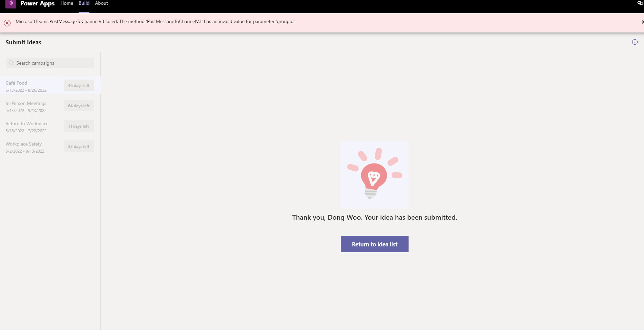
Task: Click the red error icon in the banner
Action: (x=7, y=23)
